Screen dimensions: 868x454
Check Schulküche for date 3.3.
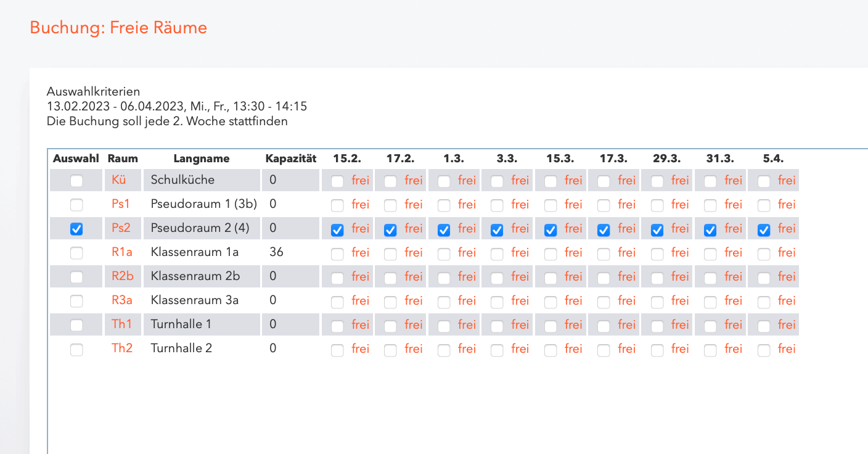click(497, 181)
